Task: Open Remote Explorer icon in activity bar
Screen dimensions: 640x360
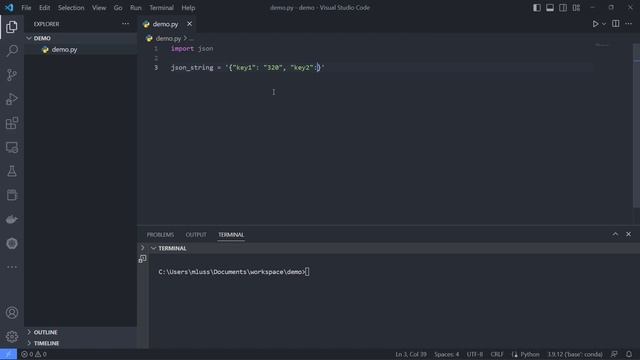Action: point(12,147)
